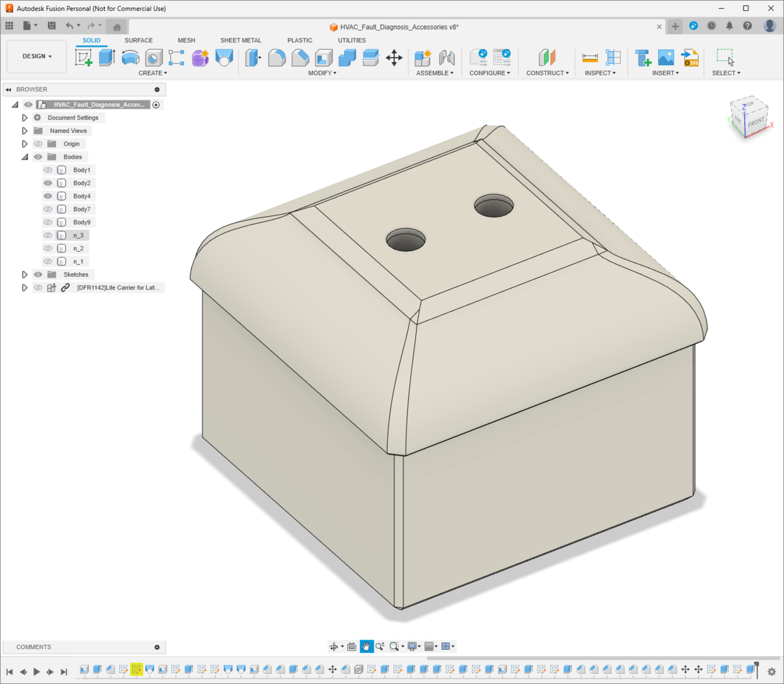Select the Pan hand tool

coord(367,646)
